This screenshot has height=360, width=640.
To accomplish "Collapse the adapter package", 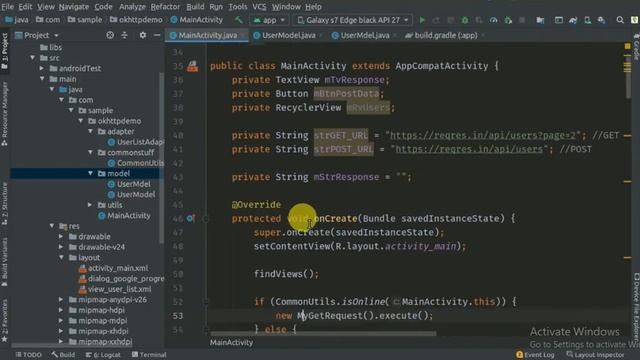I will pos(90,131).
